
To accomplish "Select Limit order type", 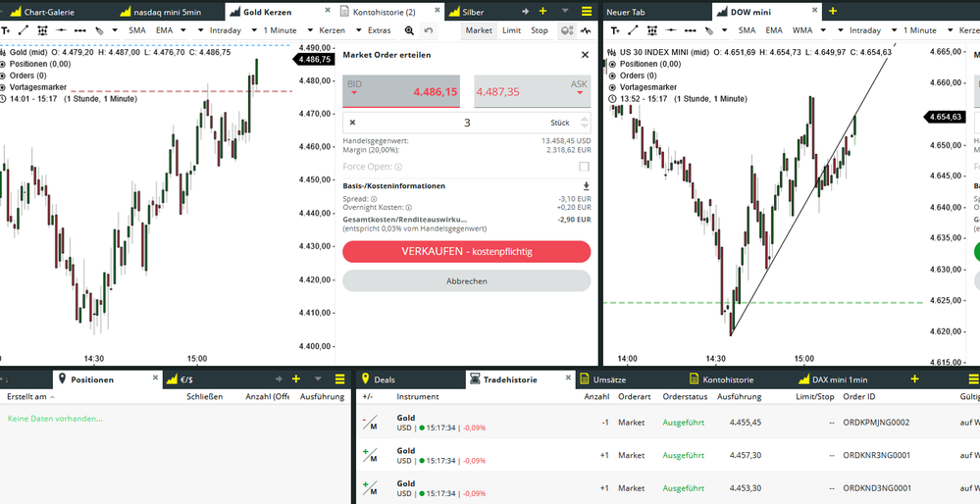I will pos(512,30).
